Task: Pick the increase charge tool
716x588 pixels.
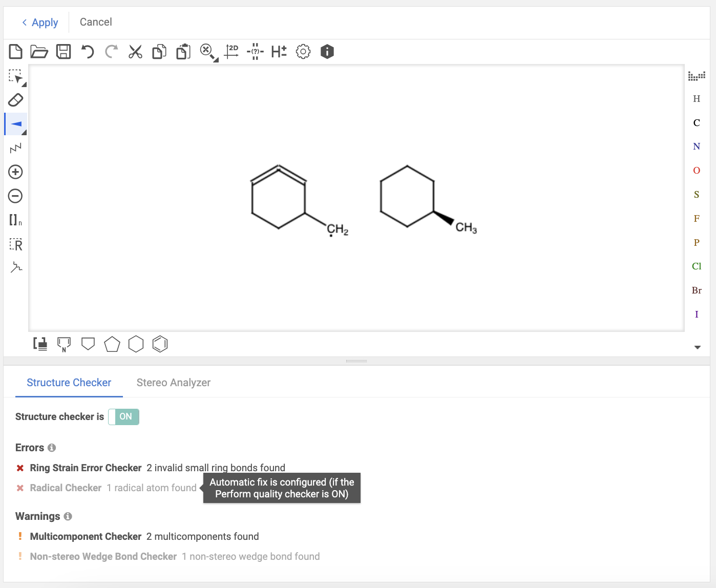Action: click(x=15, y=172)
